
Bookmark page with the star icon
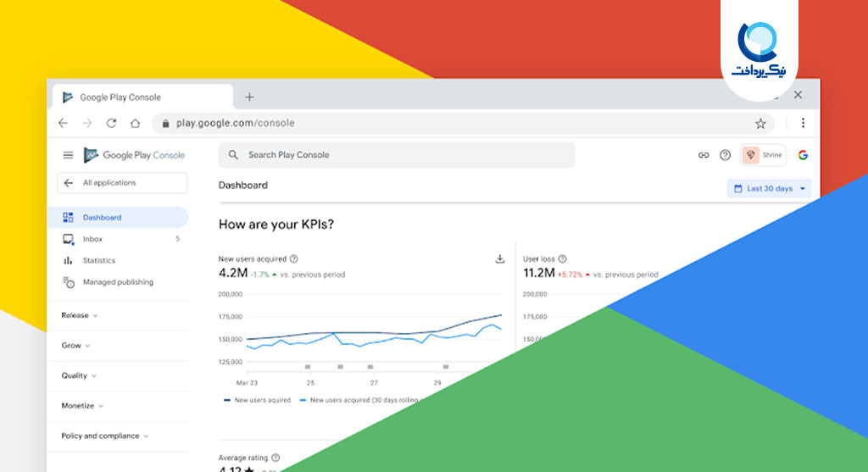(x=760, y=124)
